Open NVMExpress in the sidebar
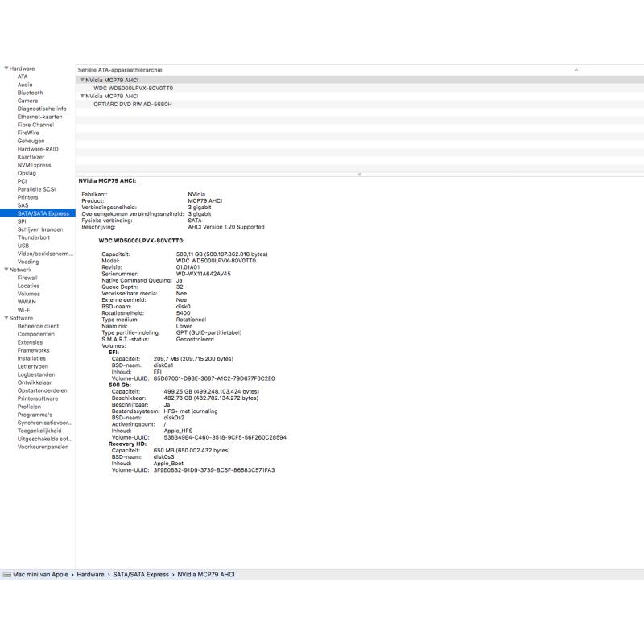This screenshot has height=644, width=644. pos(34,165)
